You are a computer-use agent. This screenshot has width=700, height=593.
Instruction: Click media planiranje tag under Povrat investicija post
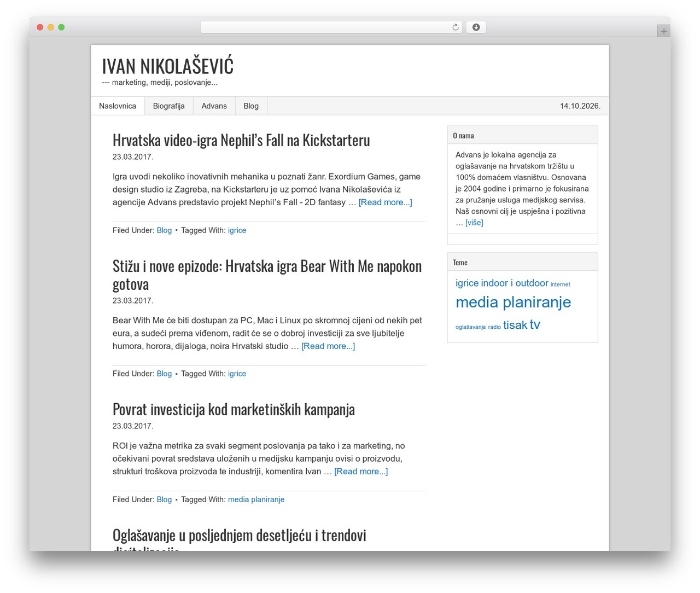(x=256, y=499)
